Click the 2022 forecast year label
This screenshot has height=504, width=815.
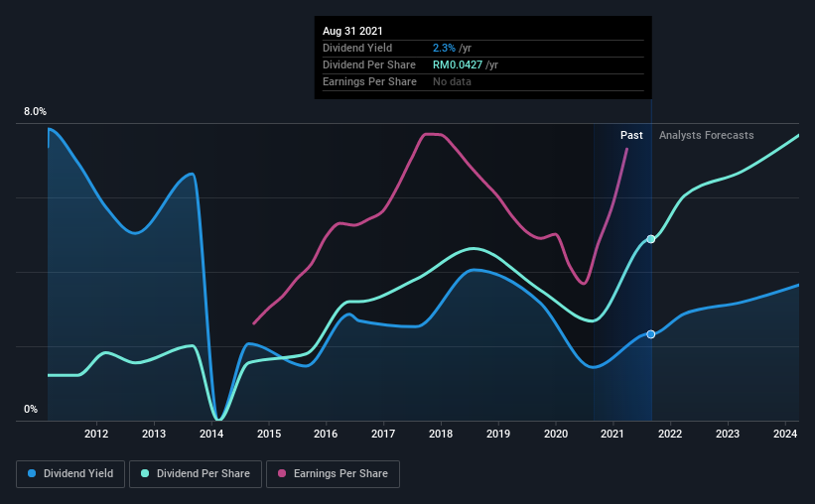[x=670, y=434]
